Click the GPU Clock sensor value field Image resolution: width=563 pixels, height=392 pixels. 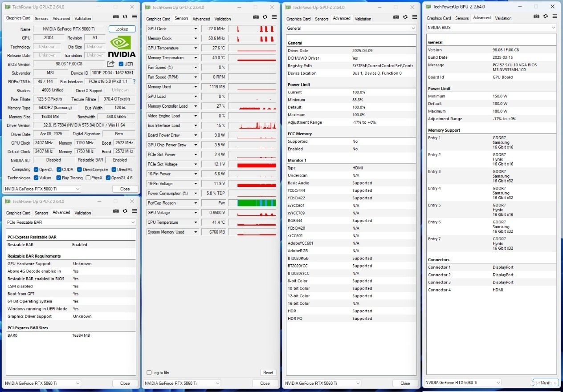(214, 28)
